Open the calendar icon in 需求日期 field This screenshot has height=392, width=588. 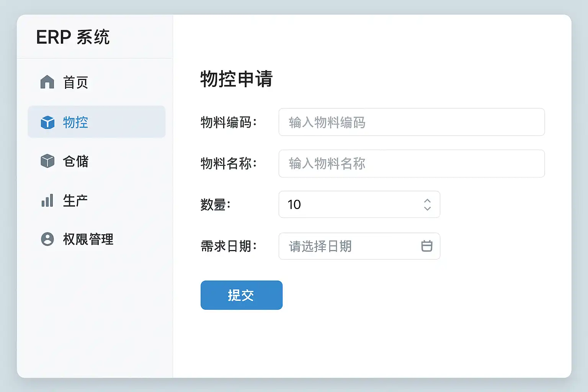coord(426,246)
